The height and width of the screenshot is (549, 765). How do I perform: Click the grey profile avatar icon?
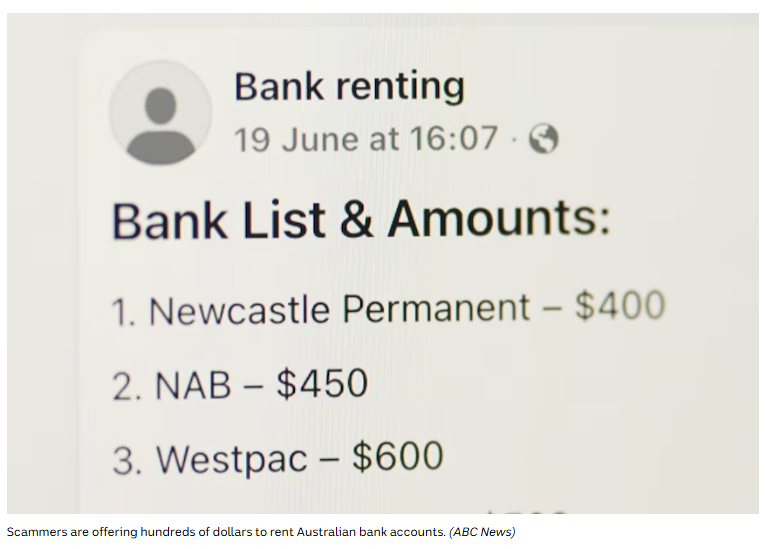coord(161,113)
